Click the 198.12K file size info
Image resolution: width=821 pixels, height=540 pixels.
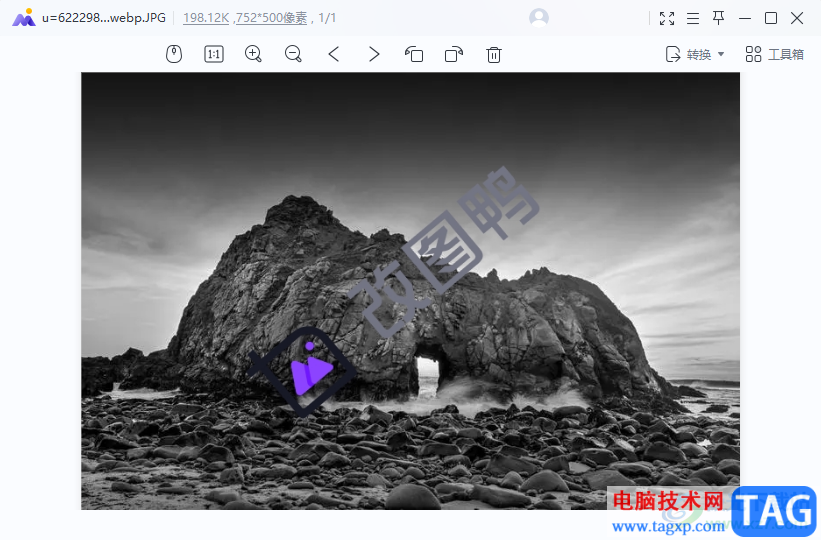tap(206, 18)
